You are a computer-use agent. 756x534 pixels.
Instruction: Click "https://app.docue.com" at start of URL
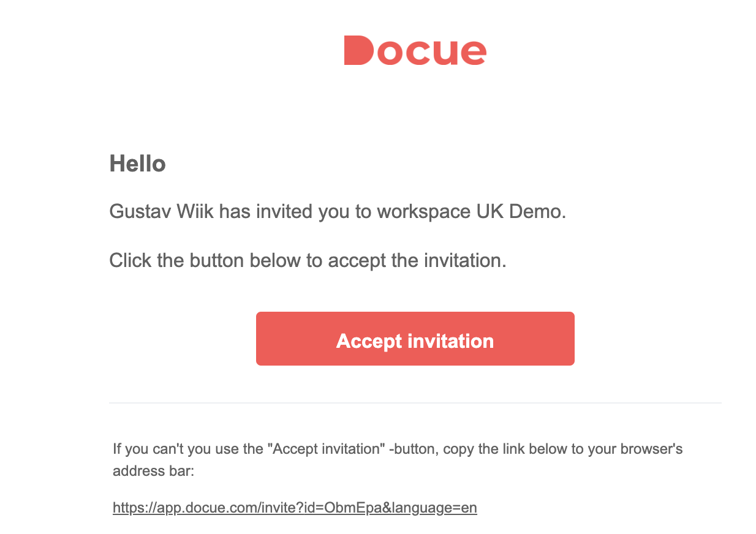coord(185,508)
